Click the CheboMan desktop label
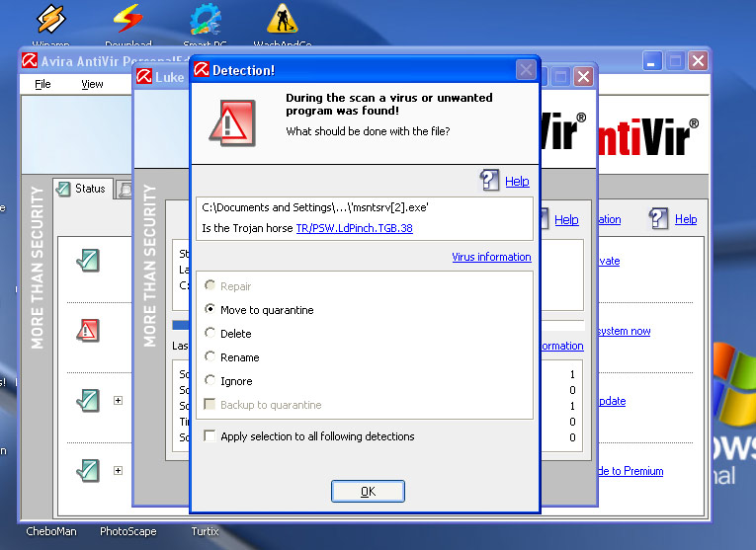Viewport: 756px width, 550px height. [51, 531]
